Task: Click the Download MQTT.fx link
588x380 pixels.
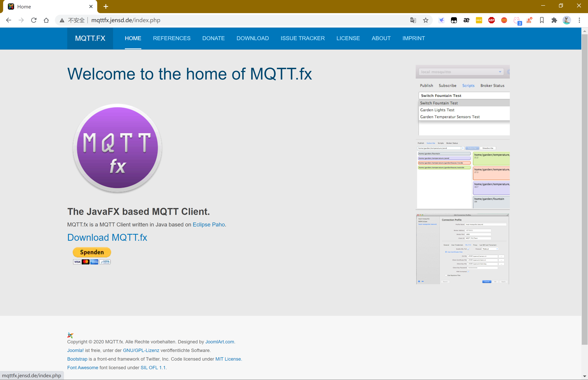Action: click(107, 237)
